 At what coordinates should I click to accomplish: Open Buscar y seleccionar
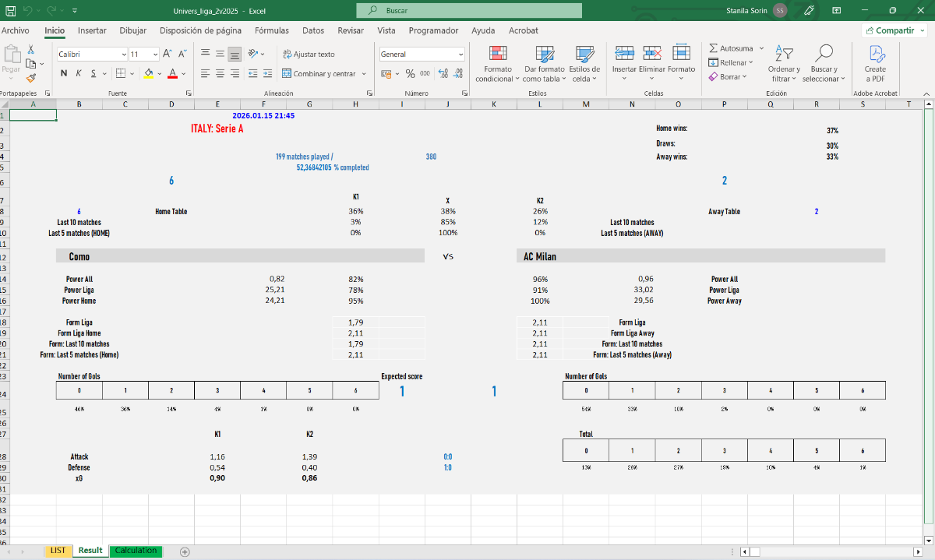824,64
